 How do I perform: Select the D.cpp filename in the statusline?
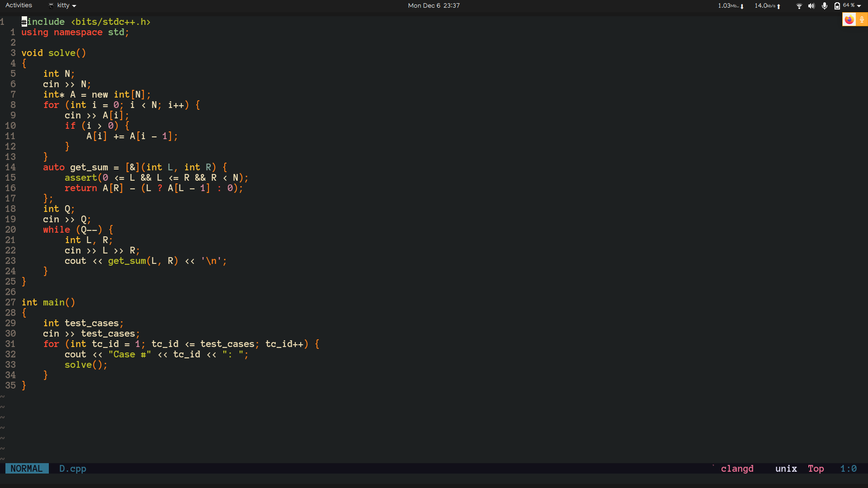72,469
